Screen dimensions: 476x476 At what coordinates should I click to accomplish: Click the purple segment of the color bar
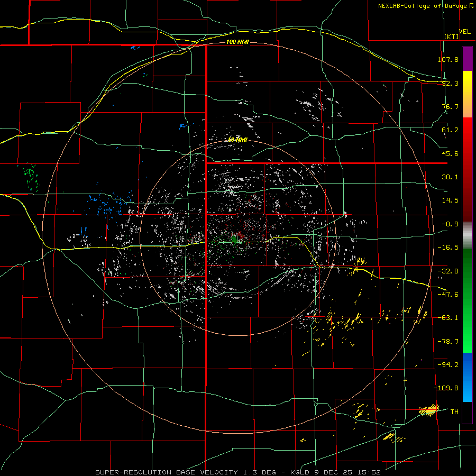coord(467,59)
